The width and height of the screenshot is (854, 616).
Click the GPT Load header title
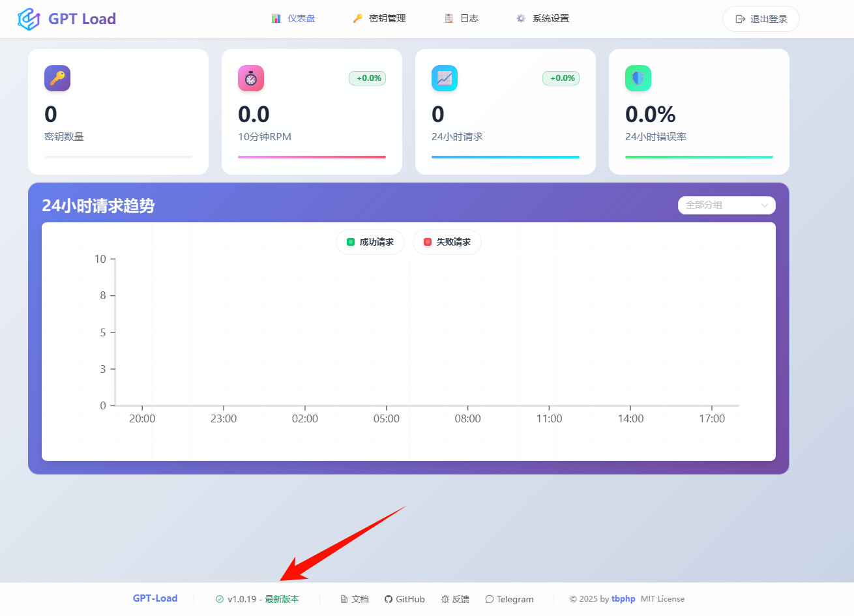82,19
